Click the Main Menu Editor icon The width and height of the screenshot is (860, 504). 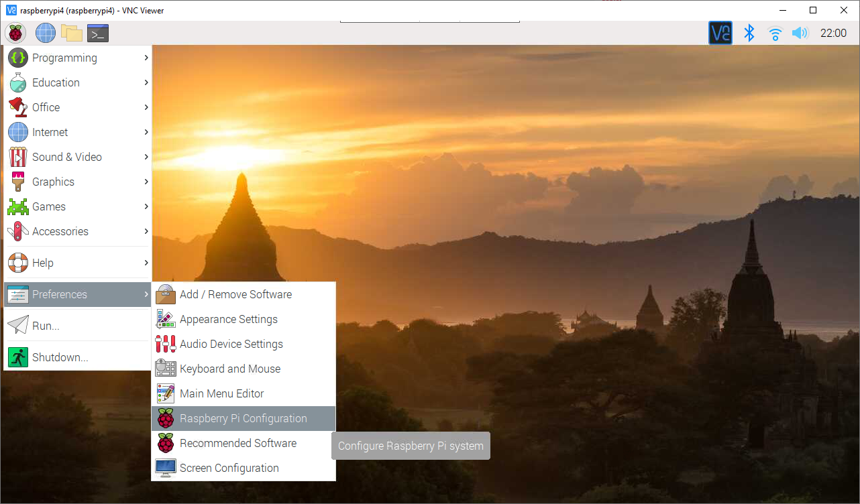pyautogui.click(x=165, y=393)
